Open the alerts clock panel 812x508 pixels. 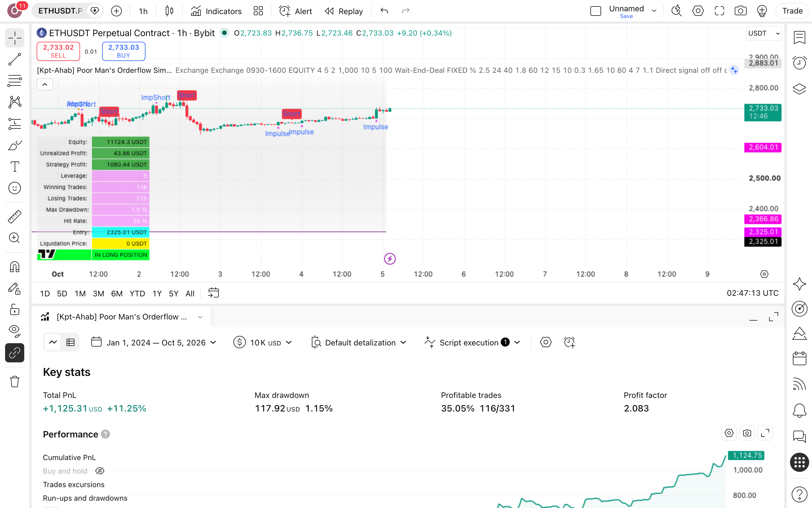coord(800,63)
